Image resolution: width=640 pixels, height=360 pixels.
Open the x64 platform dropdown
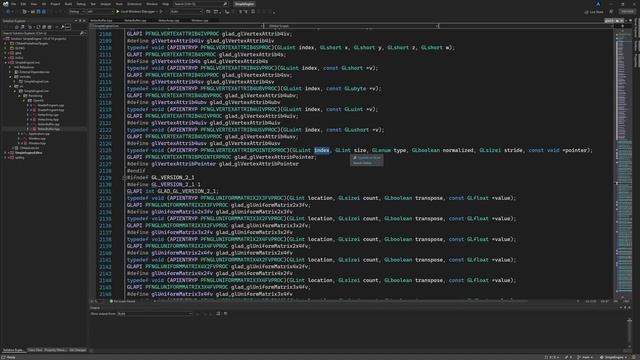pos(100,12)
